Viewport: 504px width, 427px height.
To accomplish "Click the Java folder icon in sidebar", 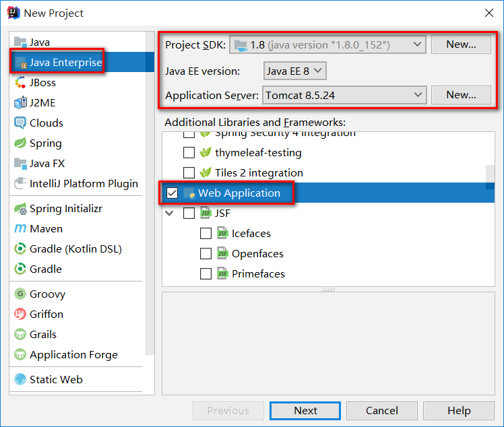I will pos(20,42).
